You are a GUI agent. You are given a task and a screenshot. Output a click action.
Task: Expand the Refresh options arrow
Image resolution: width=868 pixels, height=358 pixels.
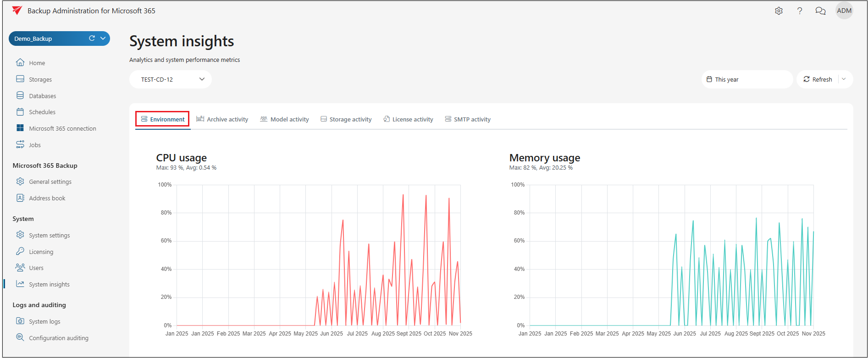(x=844, y=79)
